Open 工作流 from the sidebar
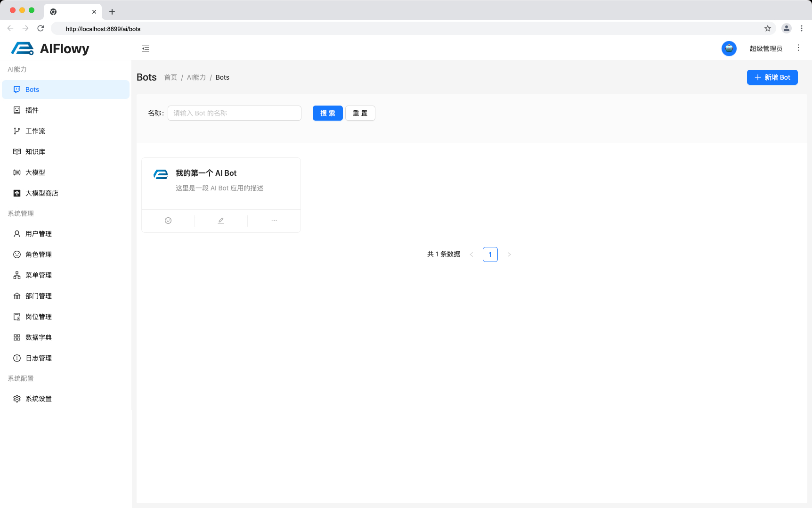Image resolution: width=812 pixels, height=508 pixels. coord(35,131)
